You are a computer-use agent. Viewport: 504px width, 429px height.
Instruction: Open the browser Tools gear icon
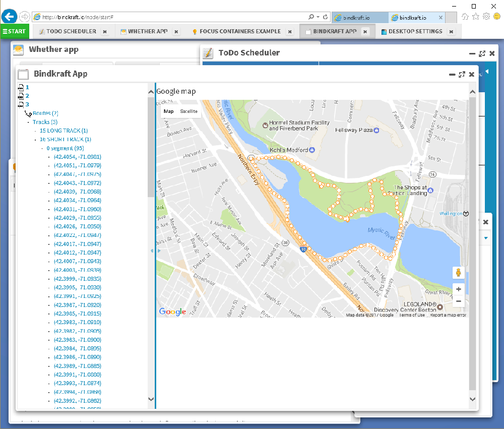coord(486,17)
